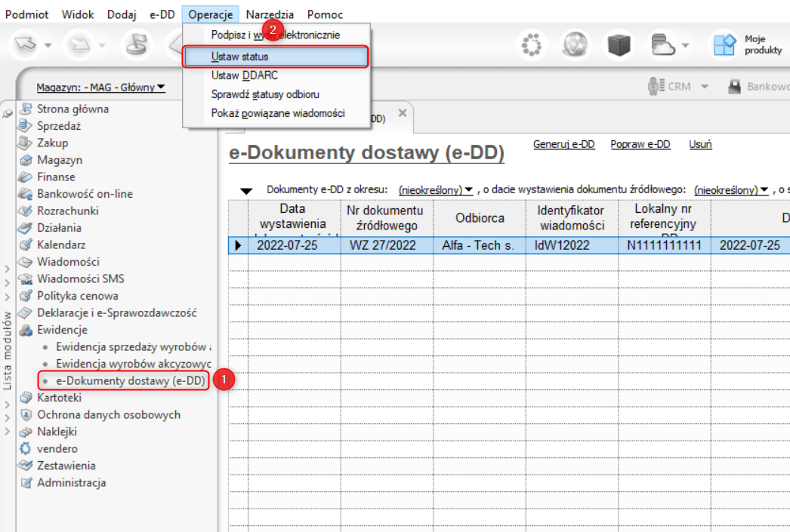Viewport: 790px width, 532px height.
Task: Click Usuń link
Action: point(700,144)
